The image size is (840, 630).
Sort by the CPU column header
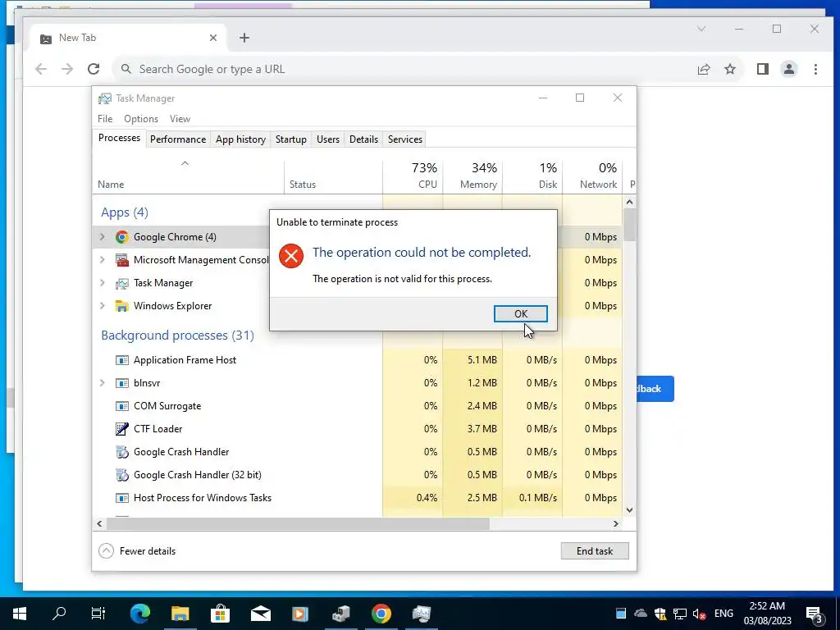413,177
